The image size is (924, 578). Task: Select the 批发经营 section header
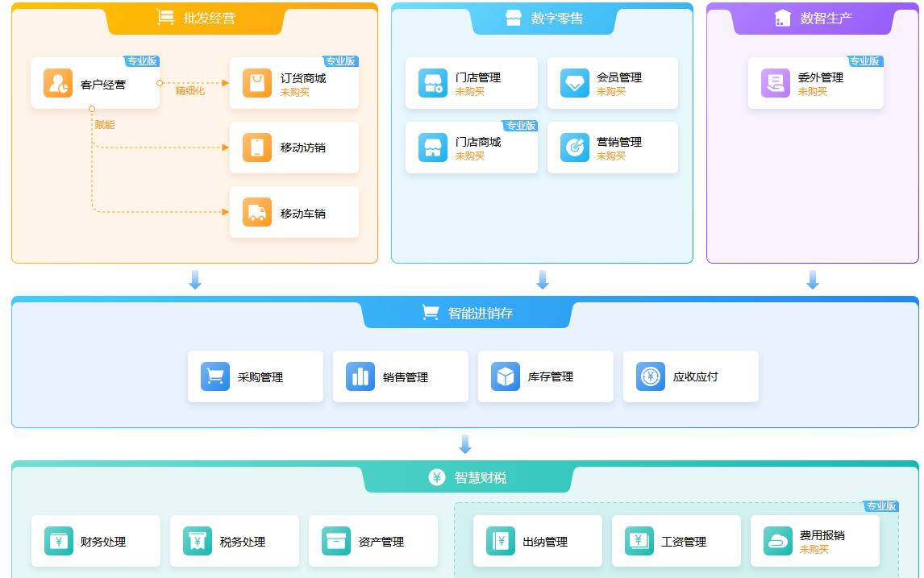coord(195,19)
